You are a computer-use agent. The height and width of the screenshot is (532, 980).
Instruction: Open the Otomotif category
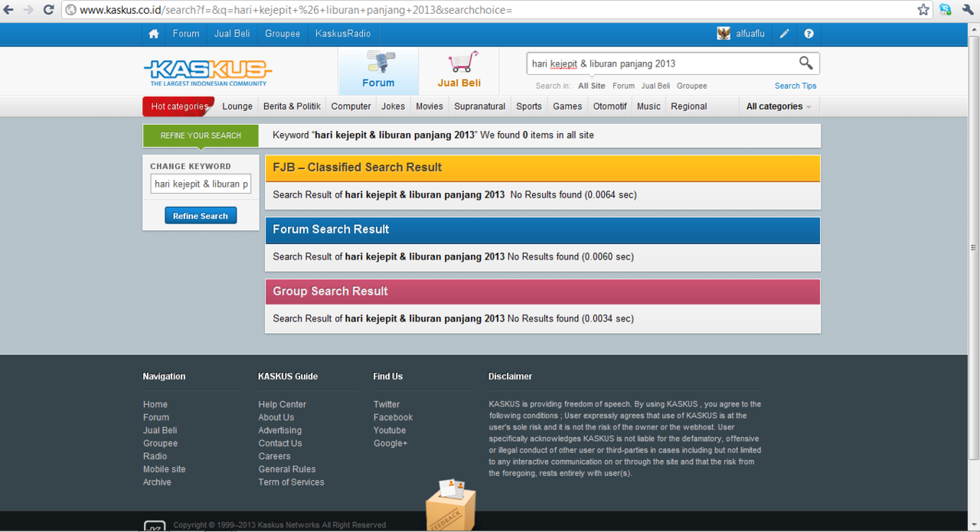click(610, 106)
